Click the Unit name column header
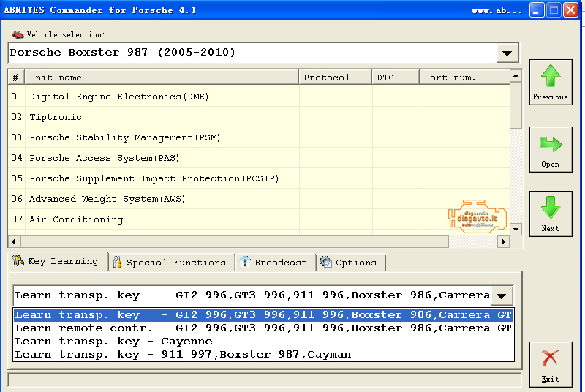 pyautogui.click(x=161, y=78)
